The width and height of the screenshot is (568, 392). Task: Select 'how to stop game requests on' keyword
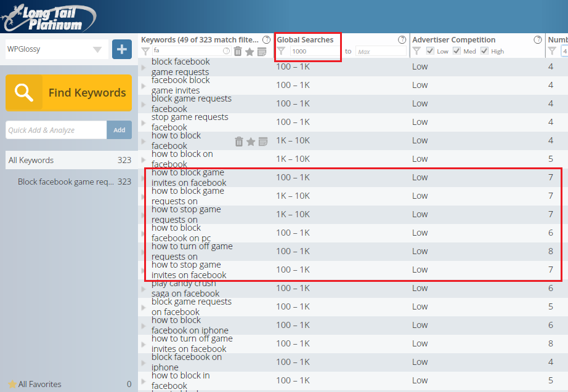coord(186,214)
